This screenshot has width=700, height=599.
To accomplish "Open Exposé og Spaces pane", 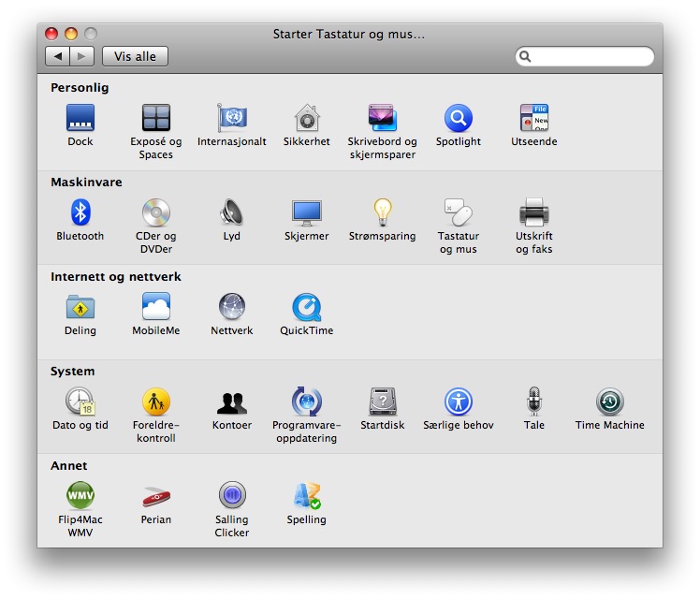I will (x=155, y=118).
